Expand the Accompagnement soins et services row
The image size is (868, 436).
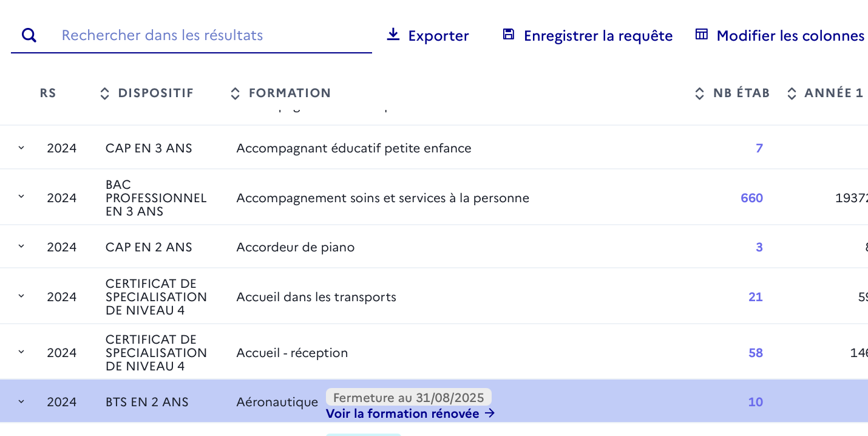click(x=21, y=197)
